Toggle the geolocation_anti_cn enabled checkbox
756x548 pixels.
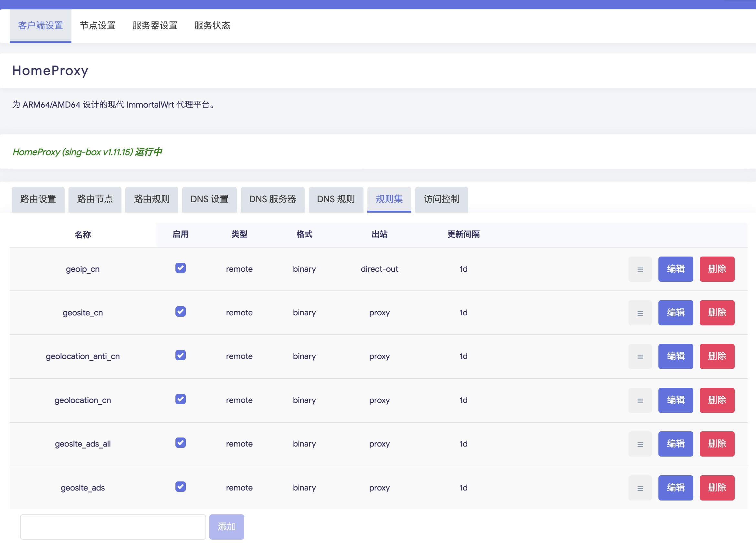point(180,355)
